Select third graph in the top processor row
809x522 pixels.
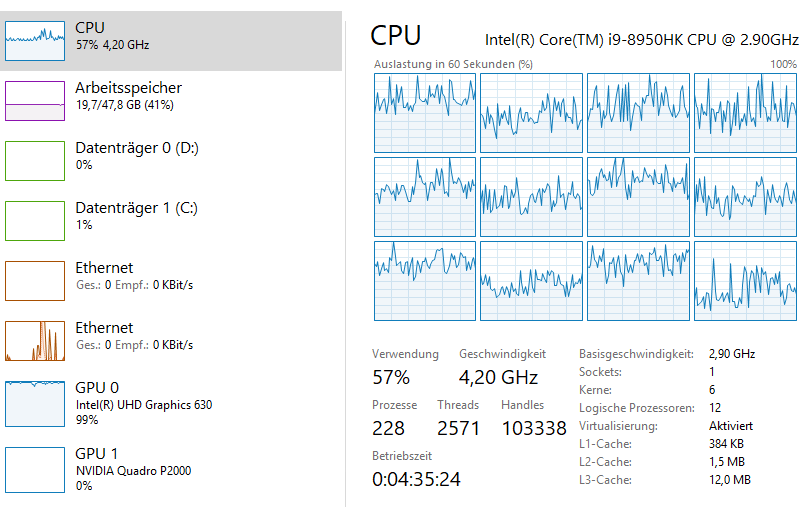[638, 113]
